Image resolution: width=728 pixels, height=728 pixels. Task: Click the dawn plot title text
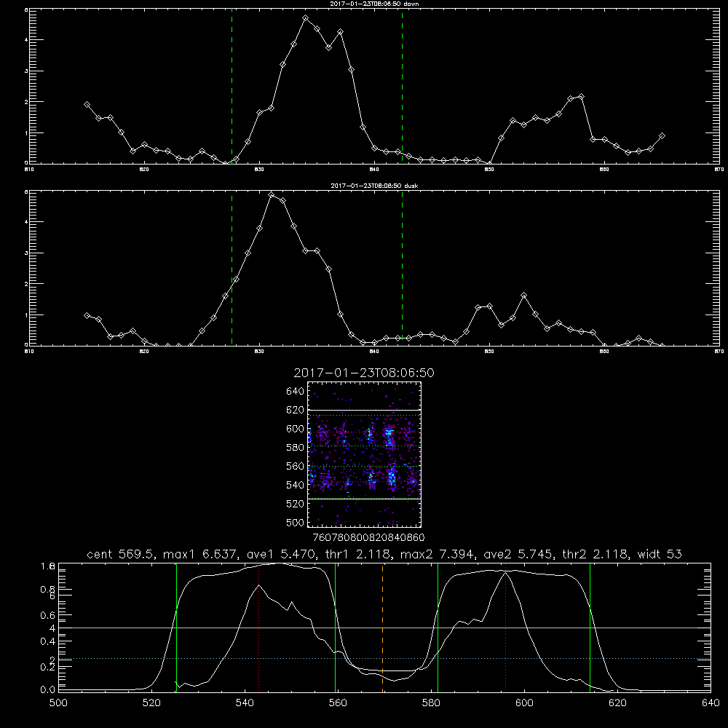point(374,4)
